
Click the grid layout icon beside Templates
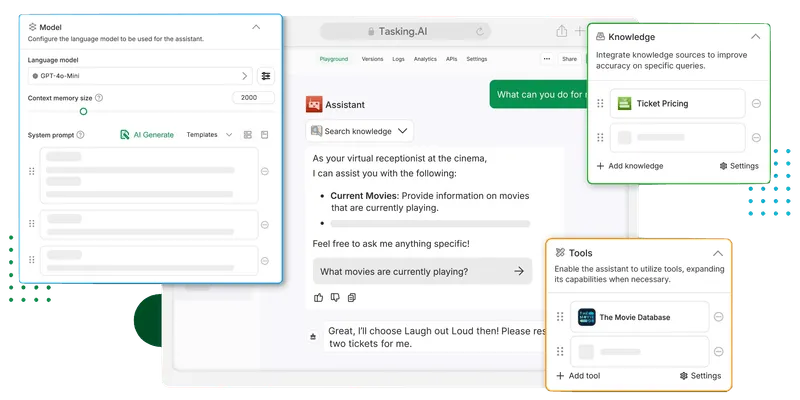click(248, 135)
